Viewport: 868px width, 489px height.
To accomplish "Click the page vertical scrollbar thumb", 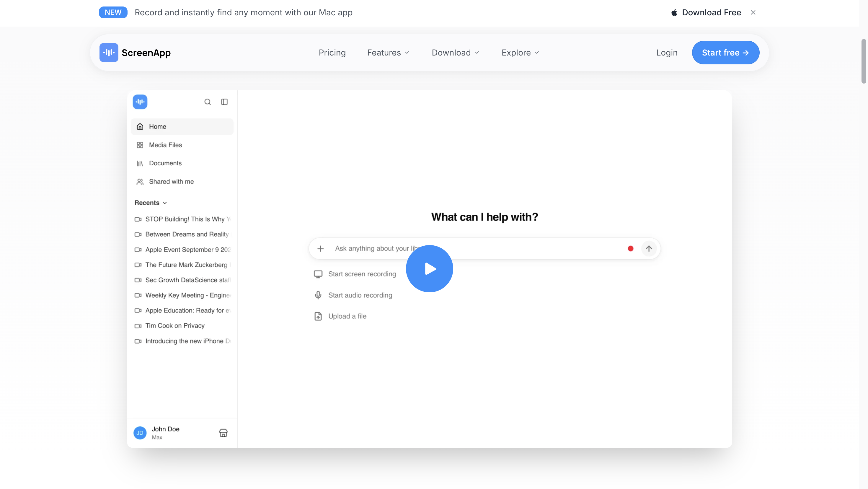I will click(x=864, y=61).
